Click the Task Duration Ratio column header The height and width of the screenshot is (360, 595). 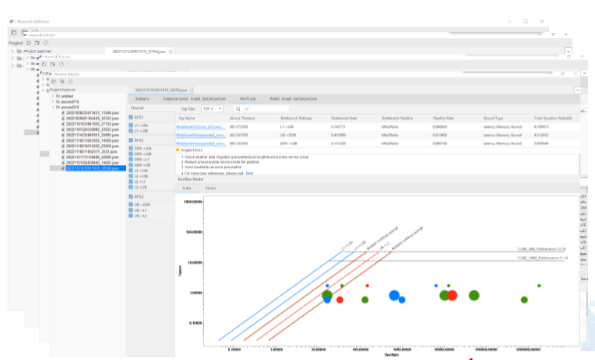pos(553,118)
